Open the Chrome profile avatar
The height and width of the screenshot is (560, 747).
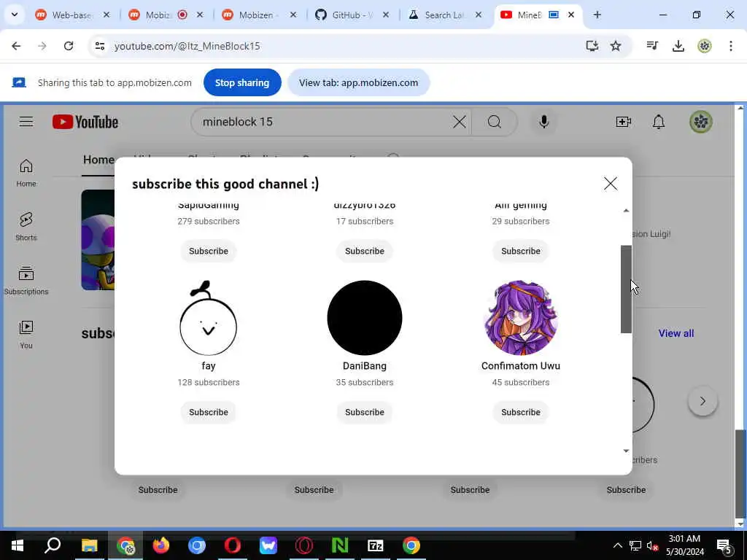point(704,46)
